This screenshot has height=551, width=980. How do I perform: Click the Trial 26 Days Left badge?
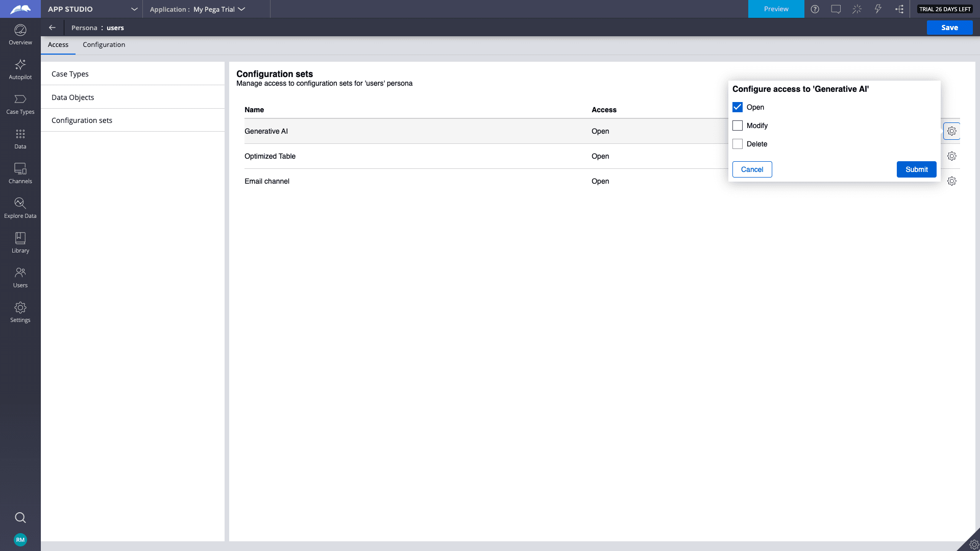point(945,9)
